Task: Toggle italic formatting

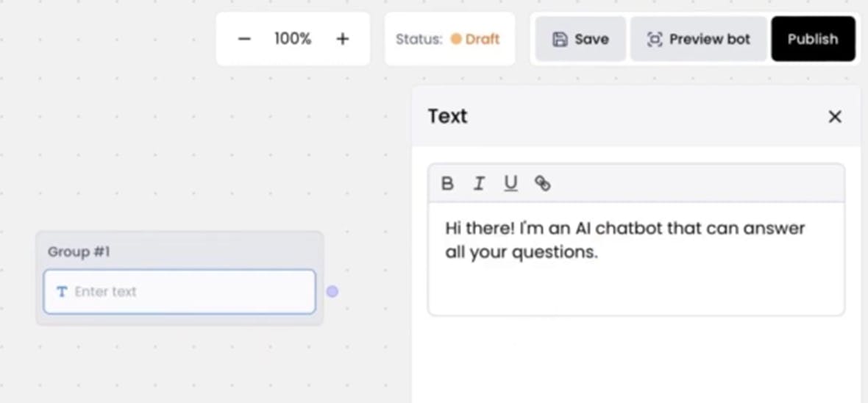Action: pos(479,184)
